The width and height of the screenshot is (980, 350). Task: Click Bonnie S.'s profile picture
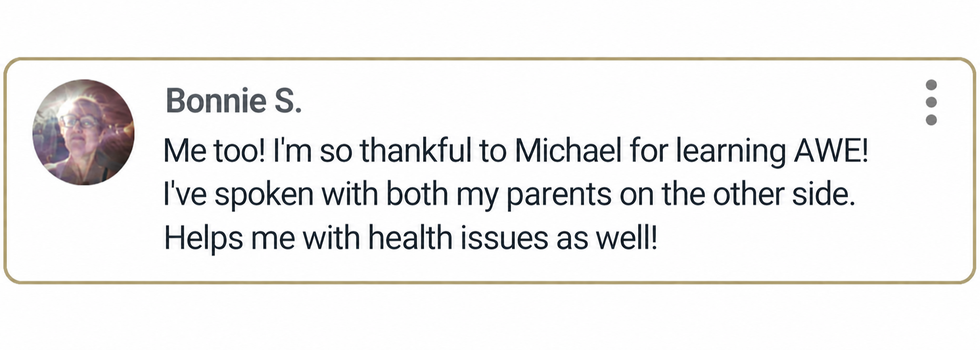point(83,132)
